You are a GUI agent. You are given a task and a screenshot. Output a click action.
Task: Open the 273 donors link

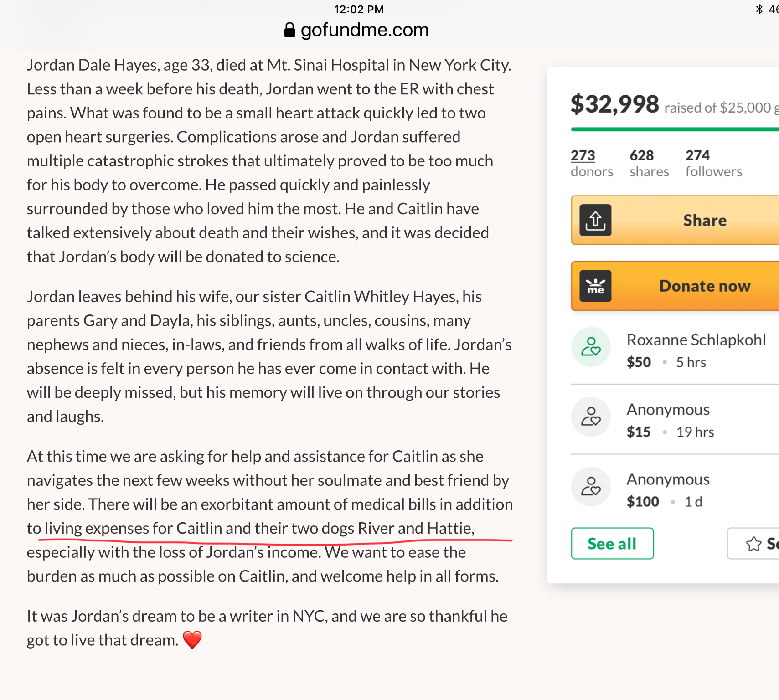point(583,156)
